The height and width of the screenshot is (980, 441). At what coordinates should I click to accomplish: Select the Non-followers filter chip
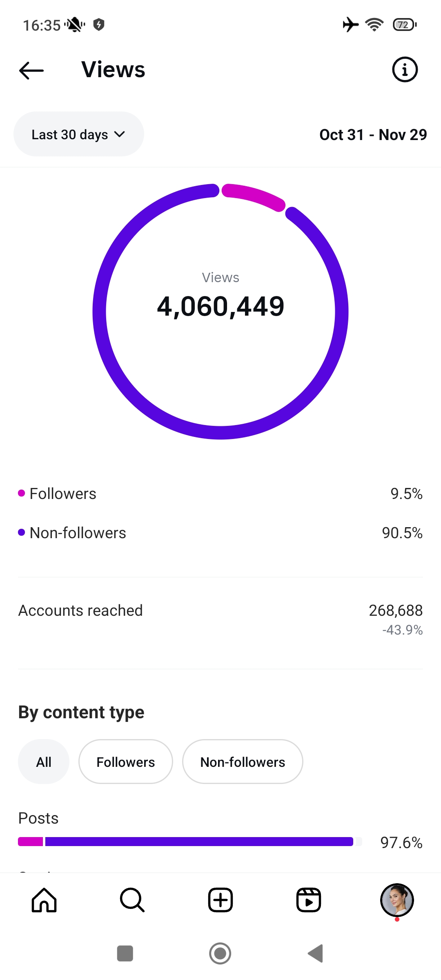click(x=243, y=762)
